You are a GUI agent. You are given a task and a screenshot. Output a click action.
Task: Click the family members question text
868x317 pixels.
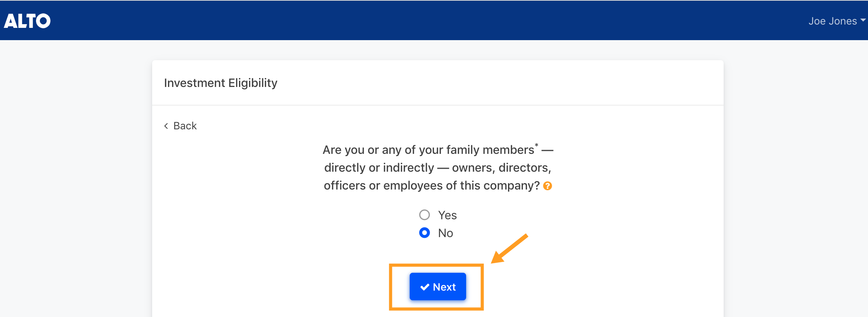coord(438,168)
